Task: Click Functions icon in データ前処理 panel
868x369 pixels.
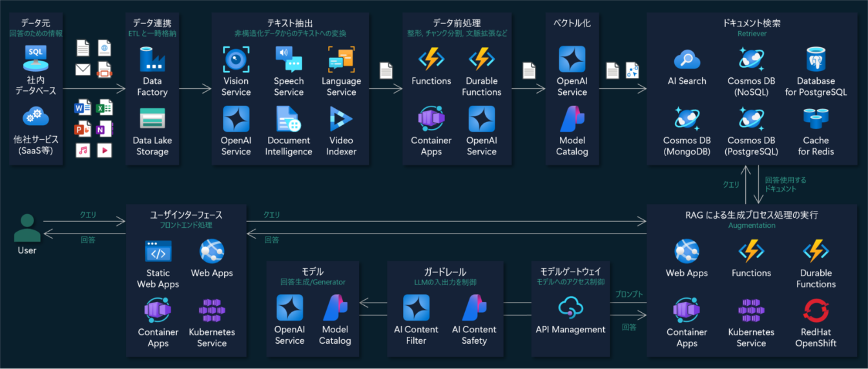Action: coord(431,59)
